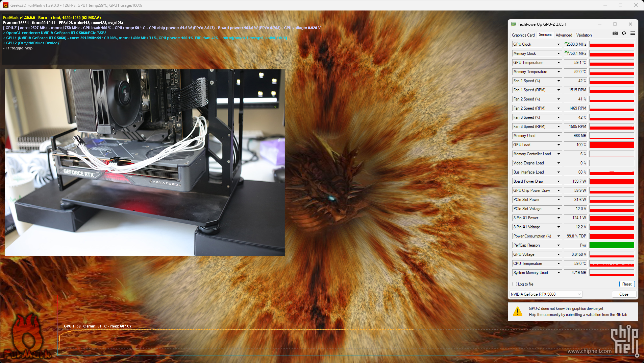
Task: Click the green PerfCap Reason bar
Action: 612,245
